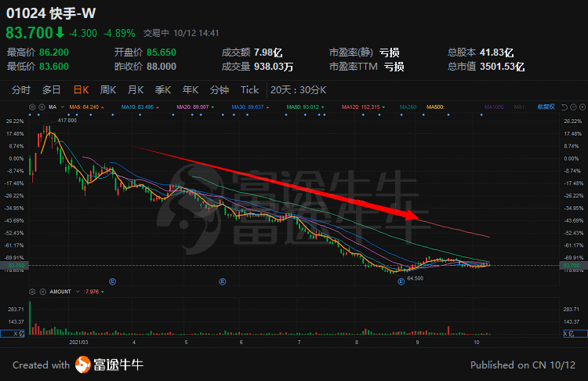Select the 月K monthly chart tab

pyautogui.click(x=136, y=90)
